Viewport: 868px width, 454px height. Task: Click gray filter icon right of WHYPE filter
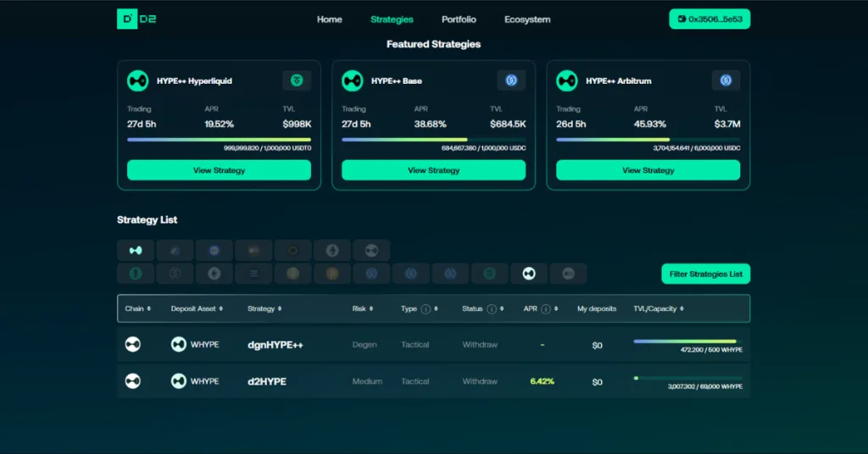click(x=568, y=274)
